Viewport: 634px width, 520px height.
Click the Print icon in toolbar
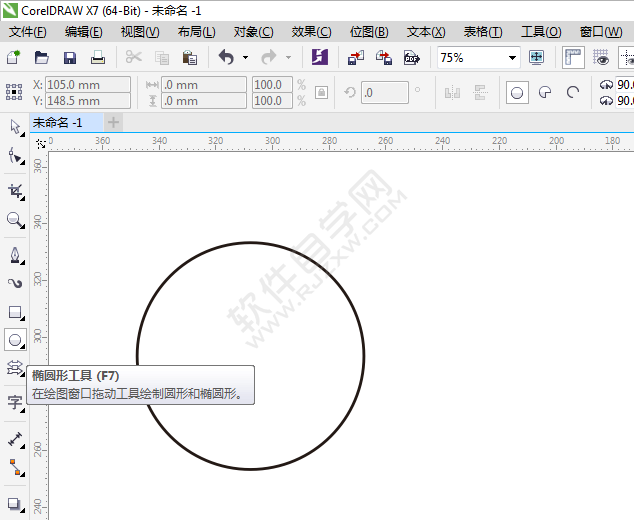click(x=98, y=58)
